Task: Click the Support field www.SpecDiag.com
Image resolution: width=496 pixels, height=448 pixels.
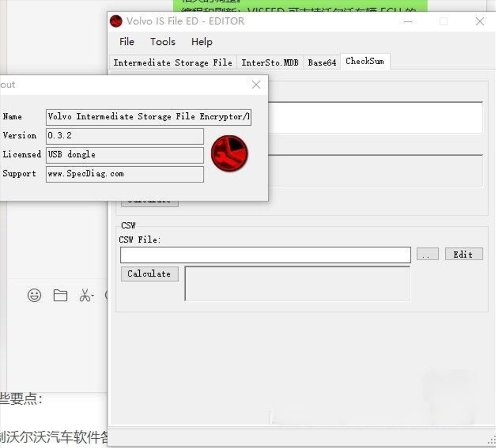Action: click(x=125, y=174)
